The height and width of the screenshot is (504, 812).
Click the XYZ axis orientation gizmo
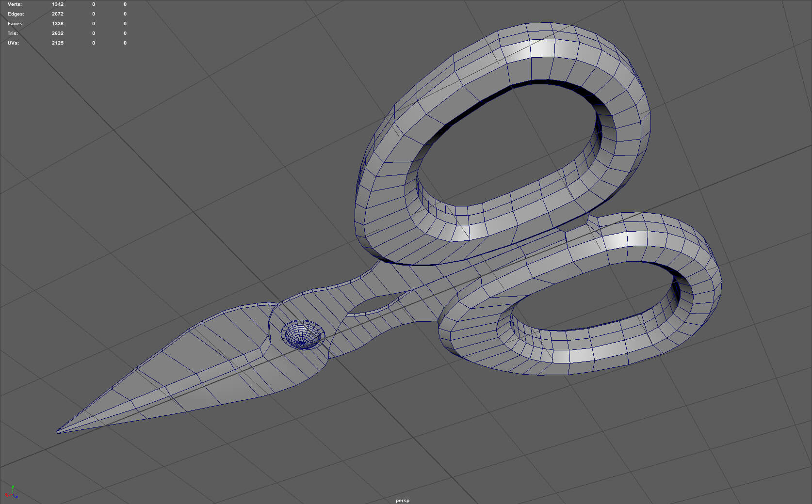(12, 492)
